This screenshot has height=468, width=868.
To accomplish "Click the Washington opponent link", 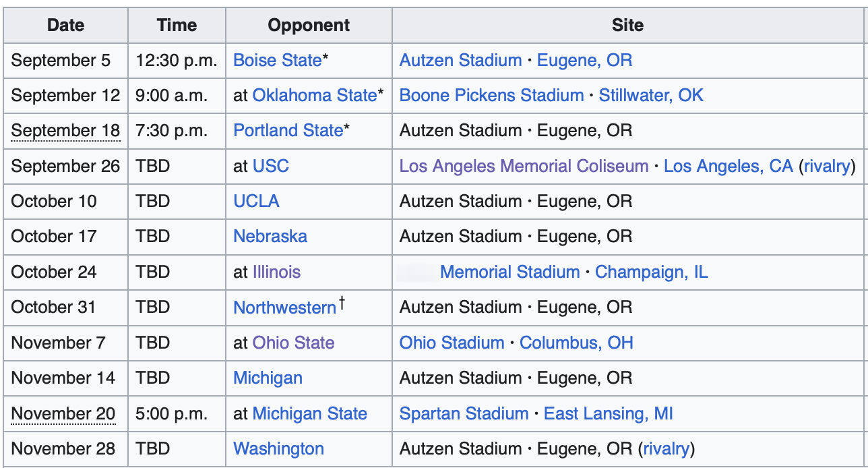I will pos(278,448).
